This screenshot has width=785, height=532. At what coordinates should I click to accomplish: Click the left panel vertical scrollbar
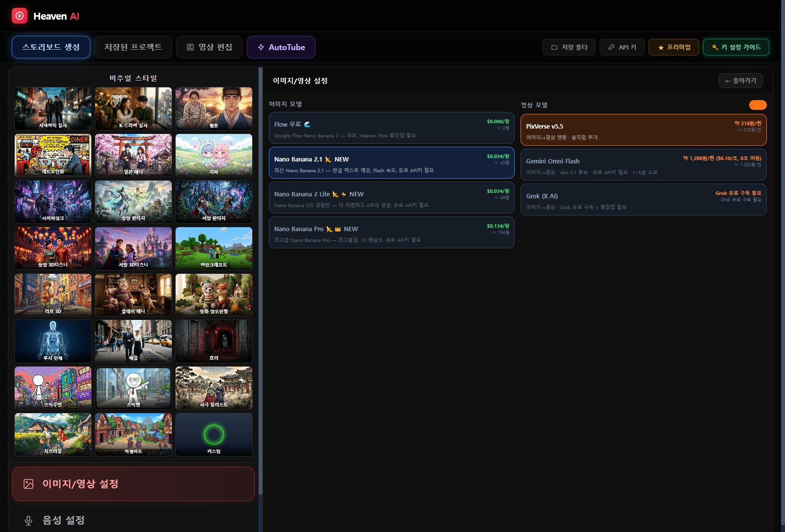tap(261, 281)
